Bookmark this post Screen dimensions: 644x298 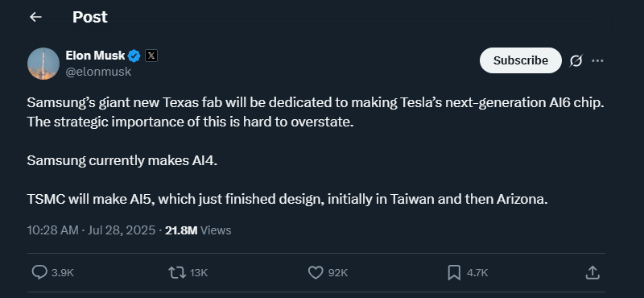click(454, 272)
